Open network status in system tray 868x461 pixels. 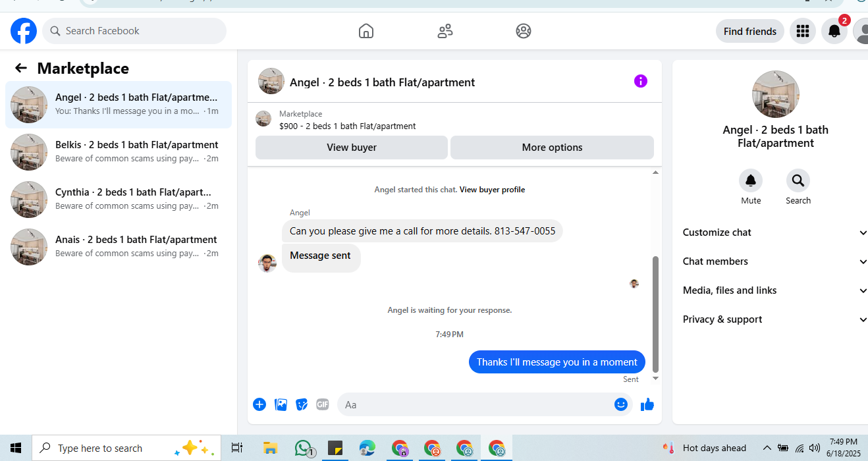(799, 448)
